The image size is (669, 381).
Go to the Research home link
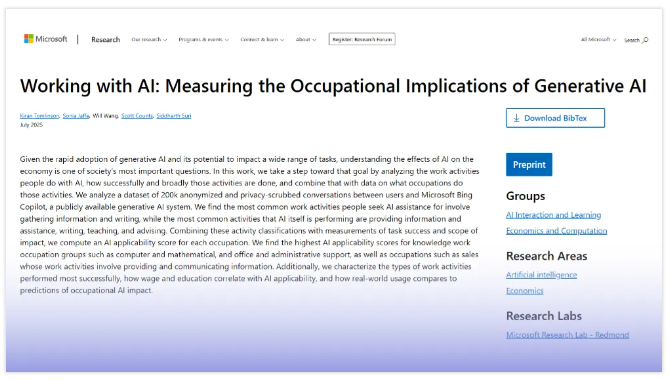(105, 39)
